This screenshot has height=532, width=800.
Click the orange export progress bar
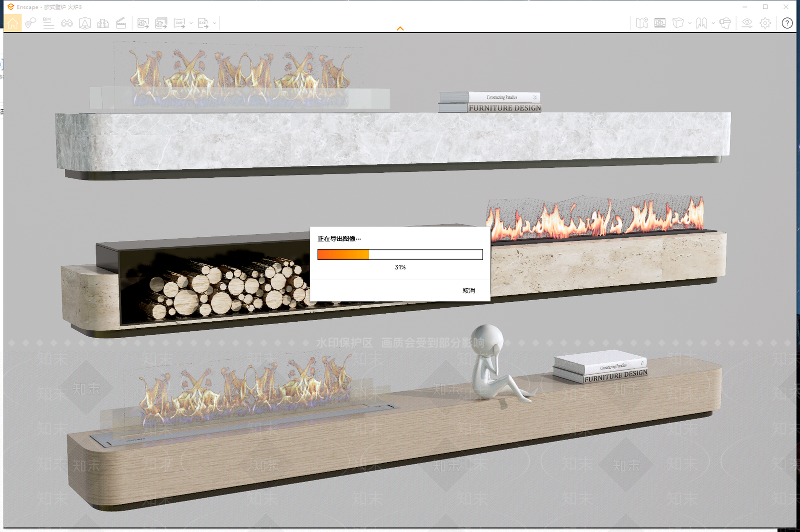pos(400,255)
